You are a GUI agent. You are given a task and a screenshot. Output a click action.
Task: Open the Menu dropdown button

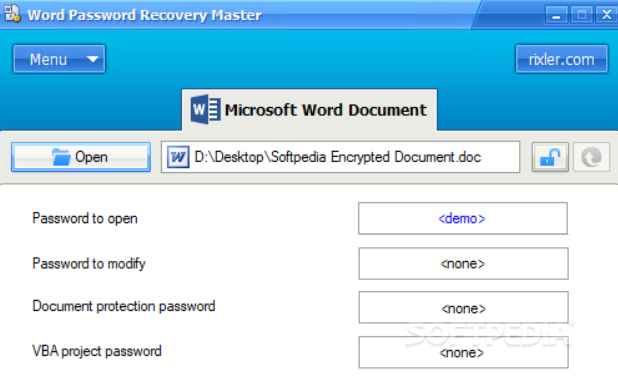pyautogui.click(x=59, y=59)
